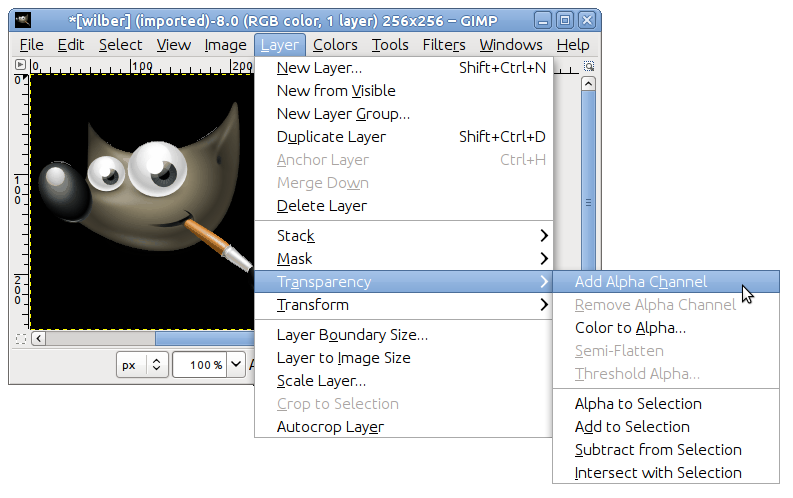The width and height of the screenshot is (793, 498).
Task: Choose Color to Alpha option
Action: point(630,328)
